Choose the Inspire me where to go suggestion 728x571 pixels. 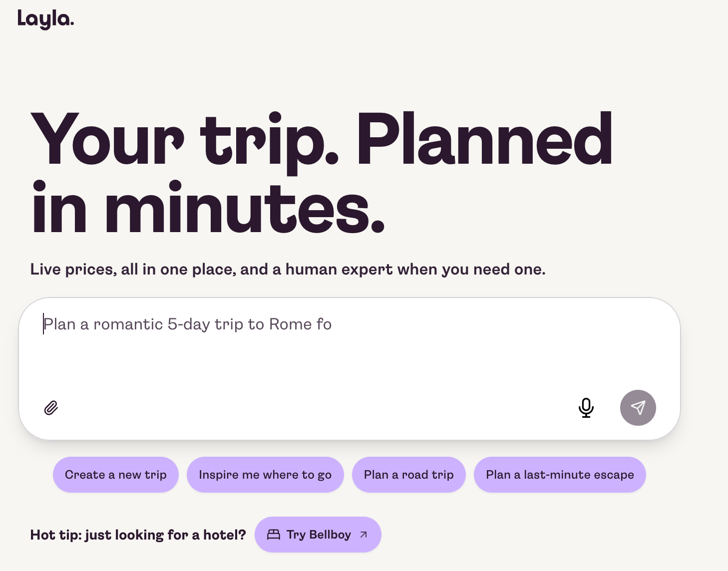265,475
